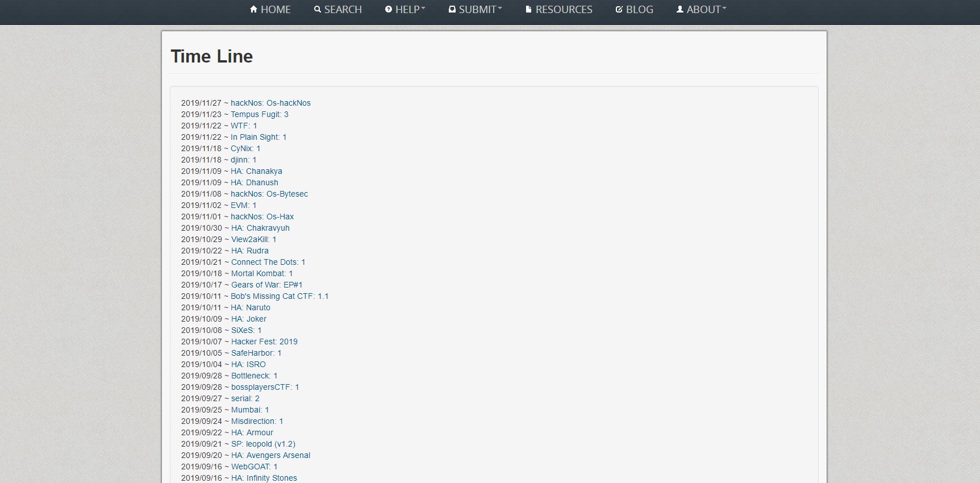Open the hackNos: Os-Hax link
Viewport: 980px width, 483px height.
[262, 216]
